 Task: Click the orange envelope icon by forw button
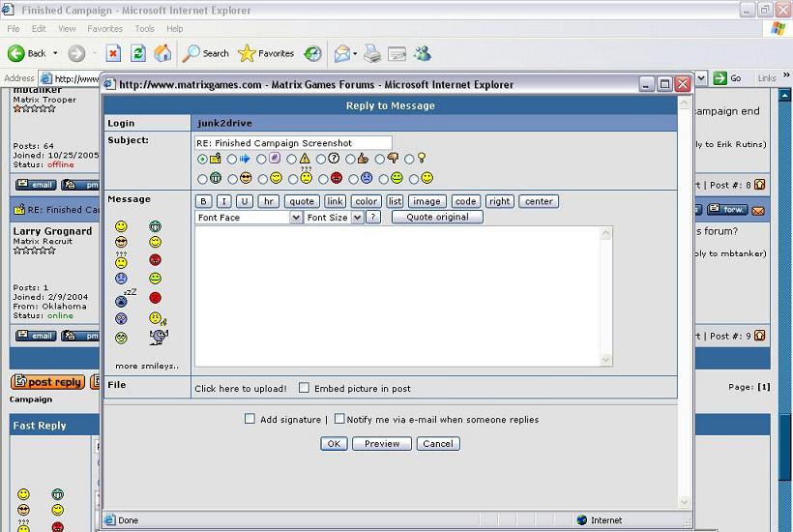(x=757, y=210)
